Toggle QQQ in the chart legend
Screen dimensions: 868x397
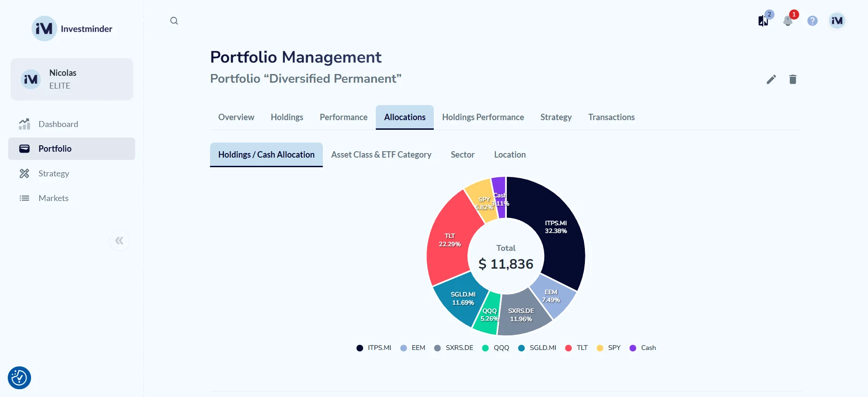tap(496, 348)
